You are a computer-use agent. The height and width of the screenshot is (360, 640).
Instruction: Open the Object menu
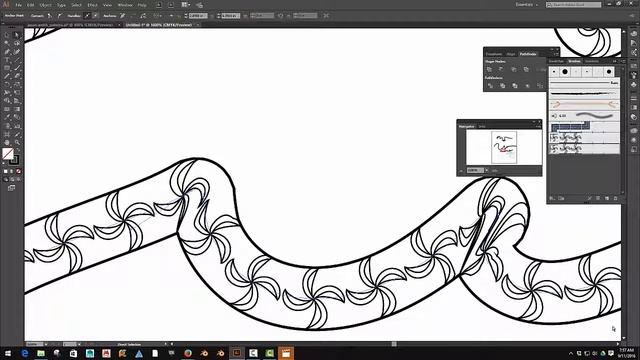click(x=45, y=5)
